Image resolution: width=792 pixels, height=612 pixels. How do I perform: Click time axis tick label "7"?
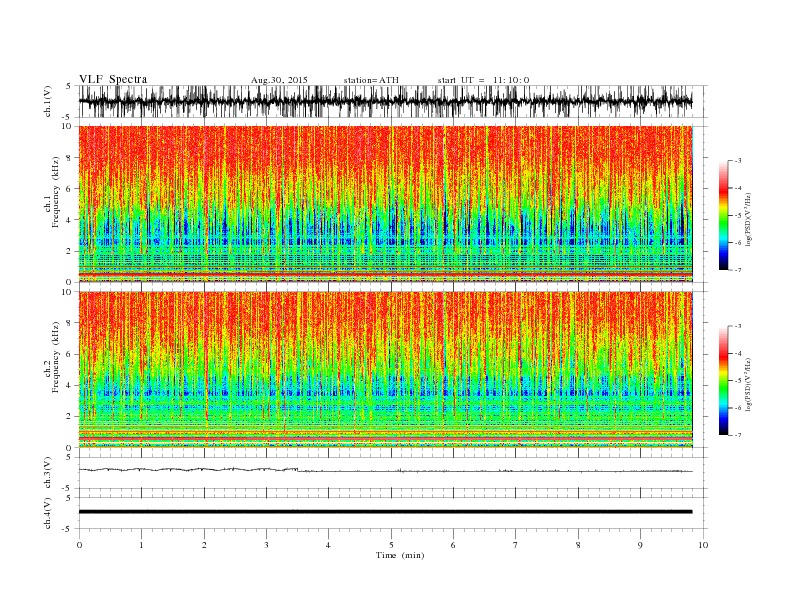click(516, 545)
